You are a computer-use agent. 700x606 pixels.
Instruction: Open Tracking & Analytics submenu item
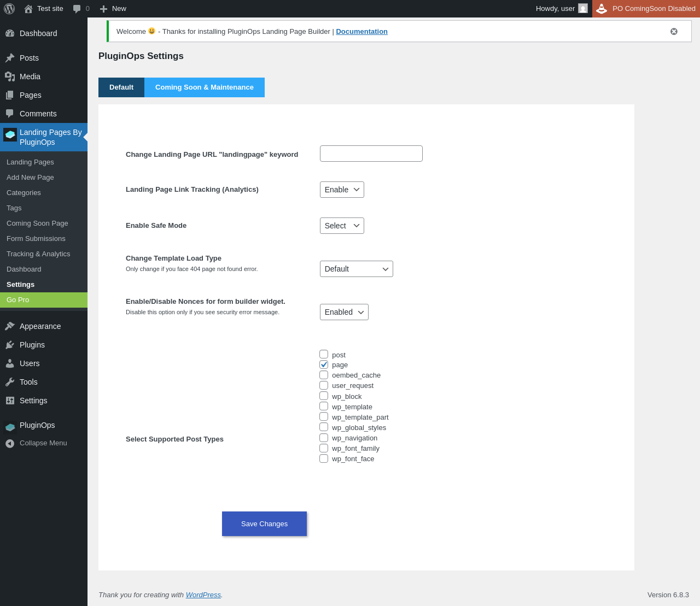44,254
